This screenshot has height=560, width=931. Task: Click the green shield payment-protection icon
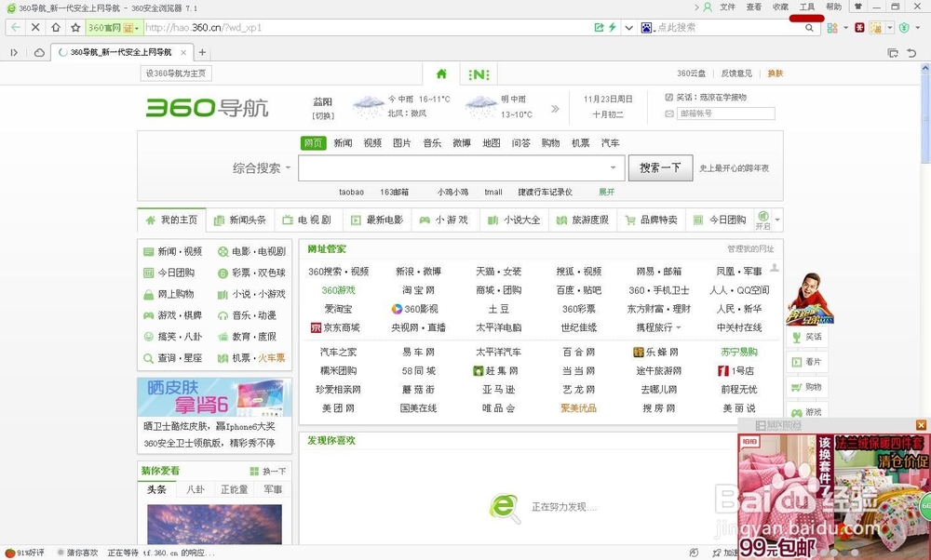pos(904,28)
